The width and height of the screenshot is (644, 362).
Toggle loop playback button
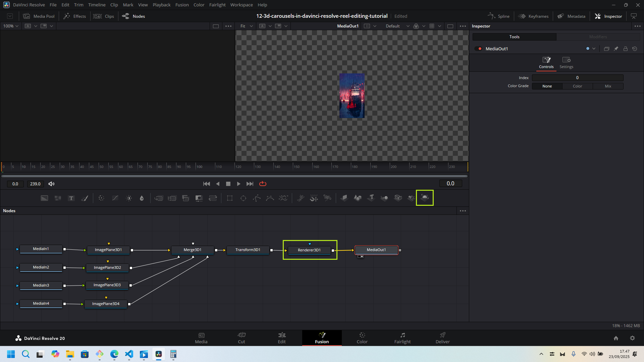pyautogui.click(x=263, y=184)
